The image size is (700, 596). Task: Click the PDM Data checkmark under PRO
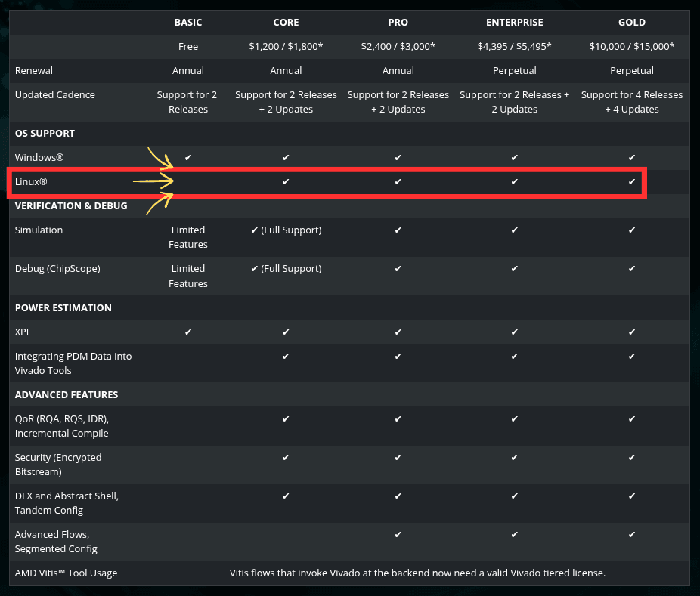(x=398, y=356)
